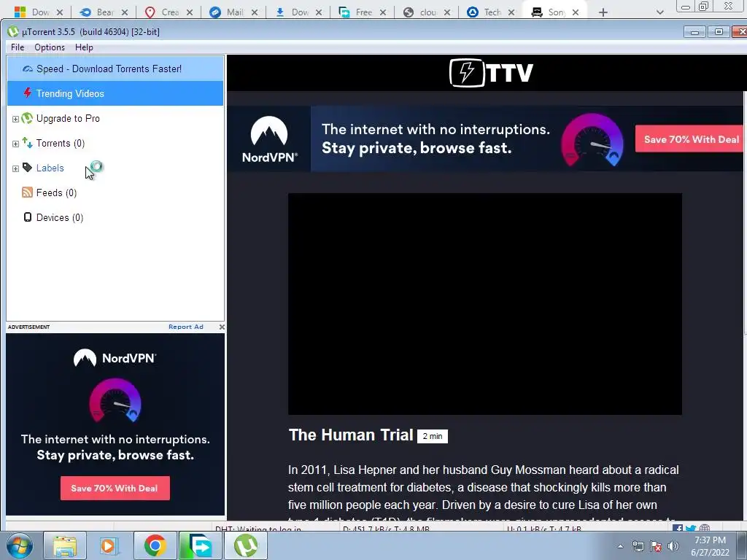The width and height of the screenshot is (747, 560).
Task: Open Google Chrome from taskbar
Action: 155,545
